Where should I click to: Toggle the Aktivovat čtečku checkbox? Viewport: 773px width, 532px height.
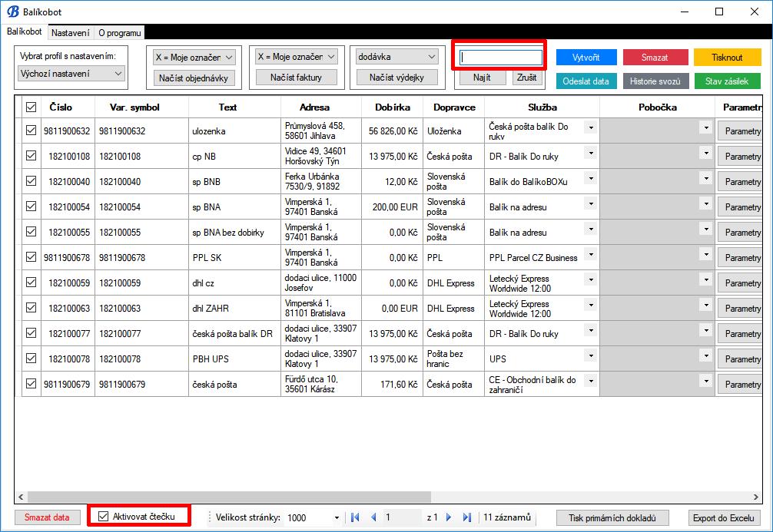[x=103, y=516]
